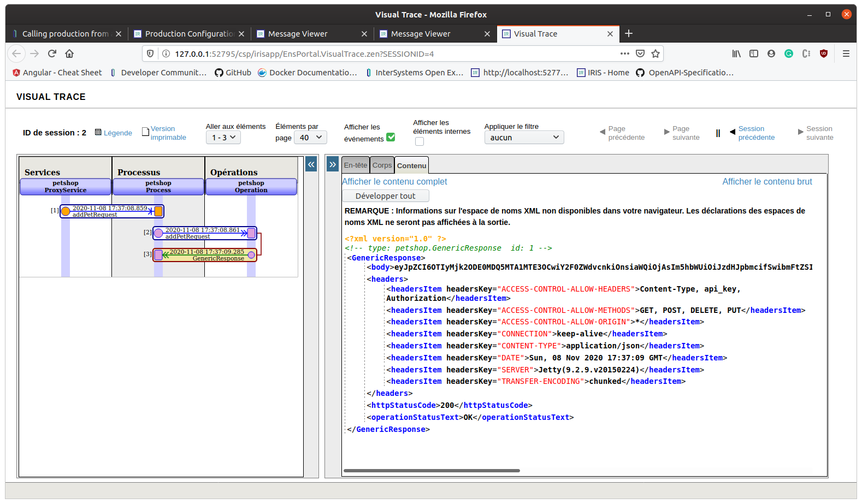Enable Afficher les éléments internes checkbox
Screen dimensions: 862x504
point(420,141)
